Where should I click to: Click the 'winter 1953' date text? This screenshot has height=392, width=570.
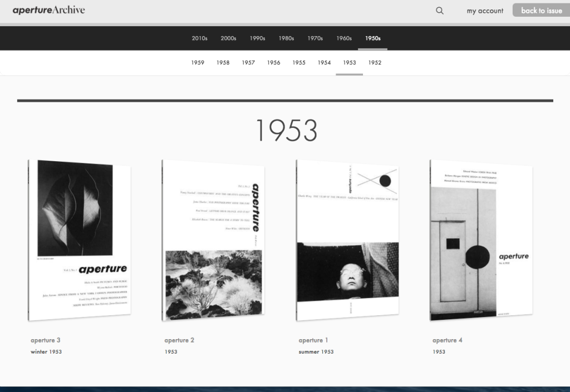click(x=46, y=352)
